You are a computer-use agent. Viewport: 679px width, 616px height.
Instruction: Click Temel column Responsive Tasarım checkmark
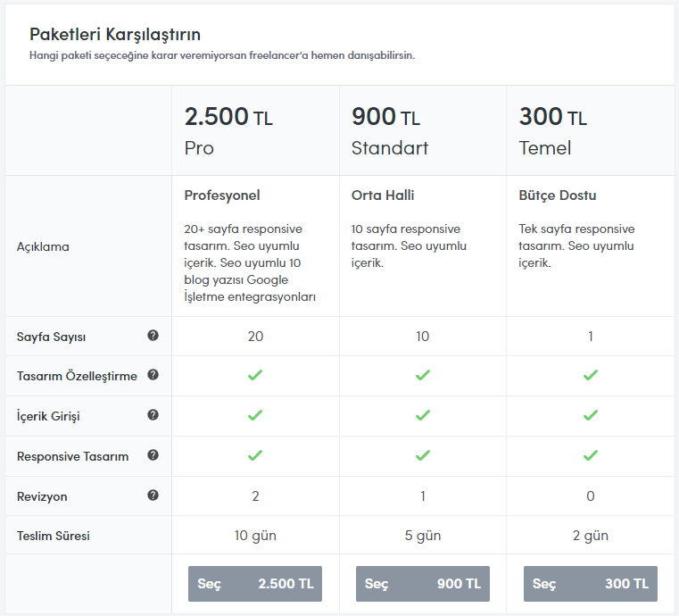[x=591, y=455]
